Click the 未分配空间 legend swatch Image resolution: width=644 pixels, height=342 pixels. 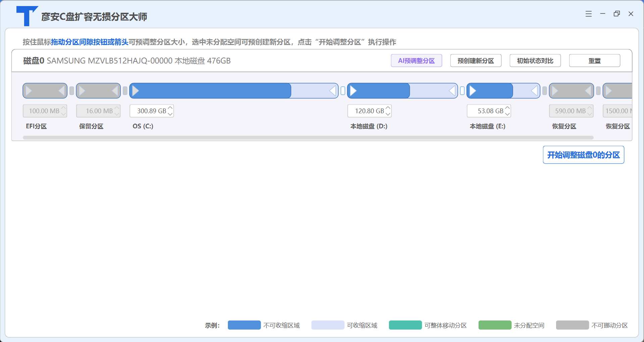495,325
